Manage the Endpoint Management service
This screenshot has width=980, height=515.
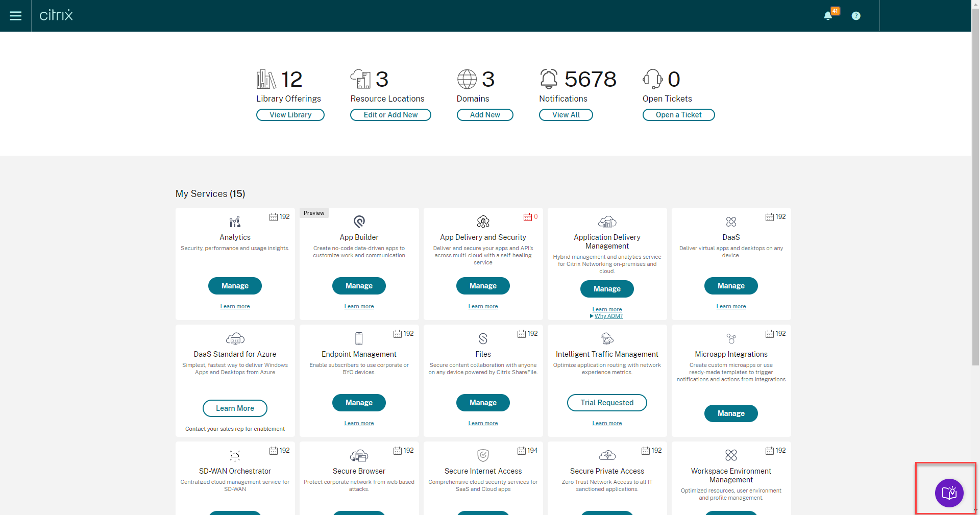click(x=359, y=403)
